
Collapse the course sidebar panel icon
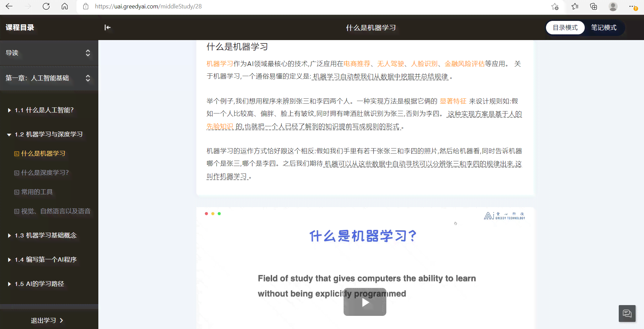107,27
